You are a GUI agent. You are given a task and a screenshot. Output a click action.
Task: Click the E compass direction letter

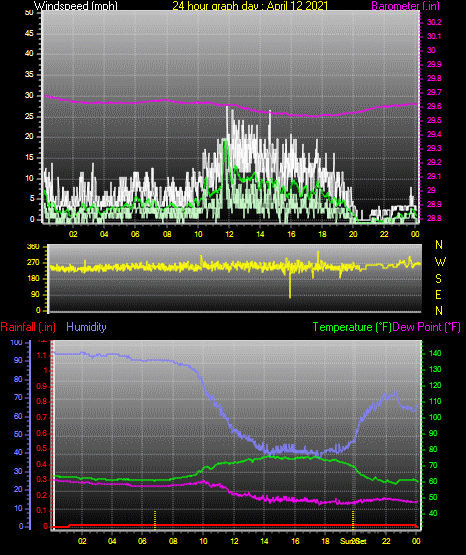pos(438,294)
